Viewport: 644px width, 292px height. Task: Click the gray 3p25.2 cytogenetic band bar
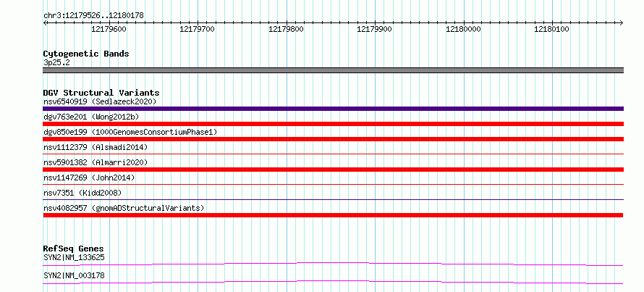coord(334,70)
